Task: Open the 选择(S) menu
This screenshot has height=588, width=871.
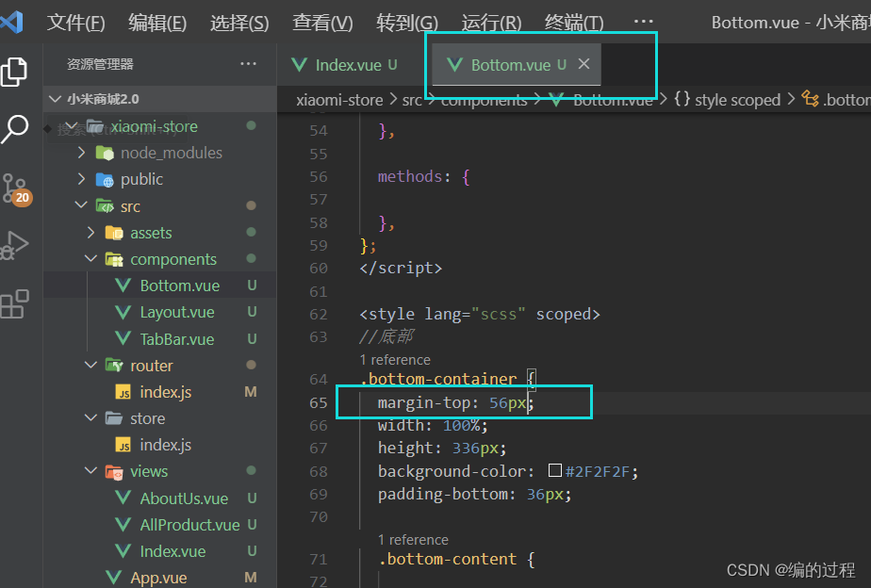Action: 239,23
